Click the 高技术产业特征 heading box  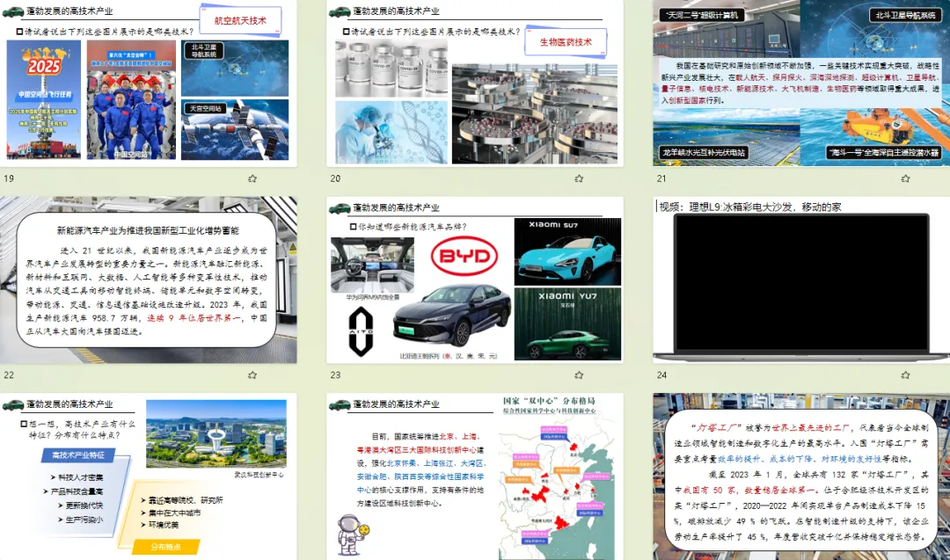click(78, 455)
